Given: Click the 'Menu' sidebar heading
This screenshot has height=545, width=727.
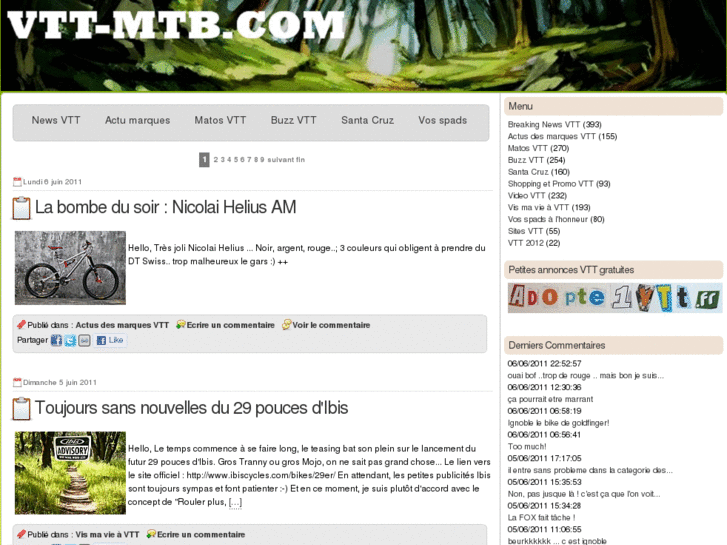Looking at the screenshot, I should click(x=613, y=106).
